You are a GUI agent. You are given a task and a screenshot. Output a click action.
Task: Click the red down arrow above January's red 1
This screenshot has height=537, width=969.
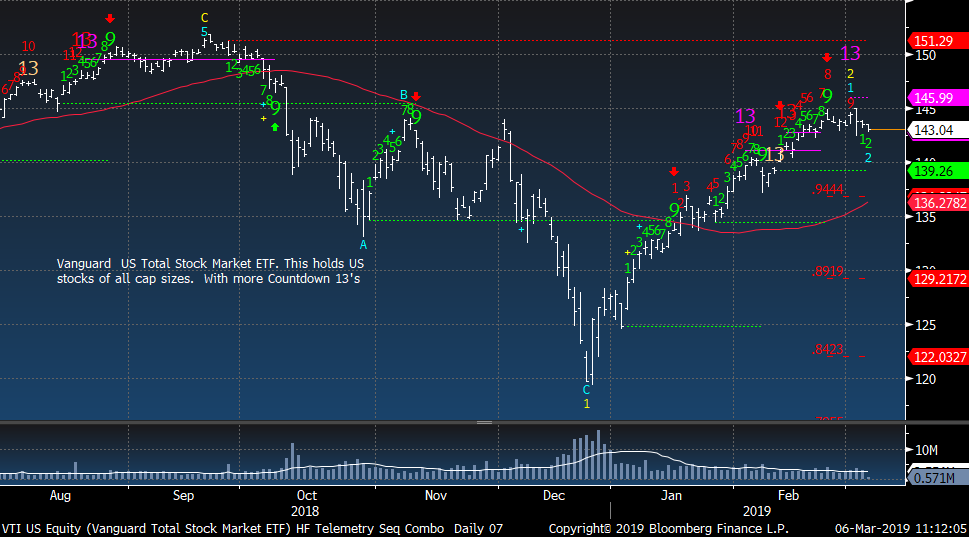[674, 172]
